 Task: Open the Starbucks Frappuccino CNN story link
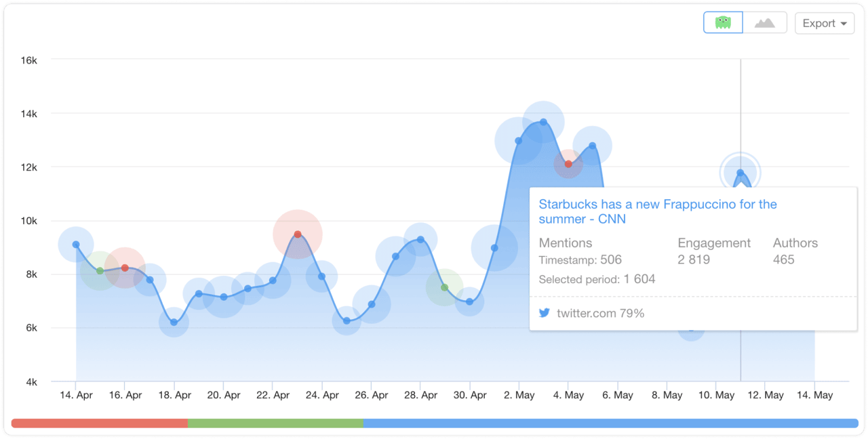(658, 211)
